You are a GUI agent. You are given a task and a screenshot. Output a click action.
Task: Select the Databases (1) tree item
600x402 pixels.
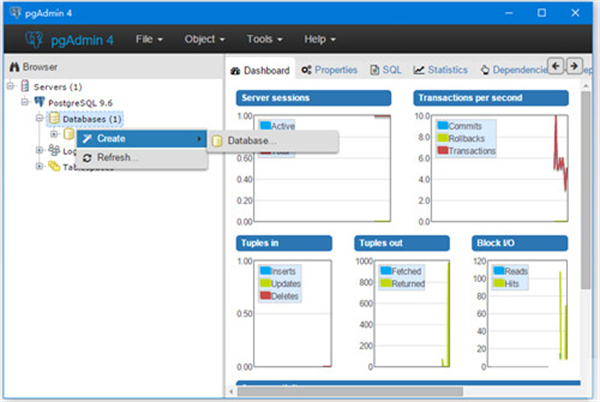(92, 119)
